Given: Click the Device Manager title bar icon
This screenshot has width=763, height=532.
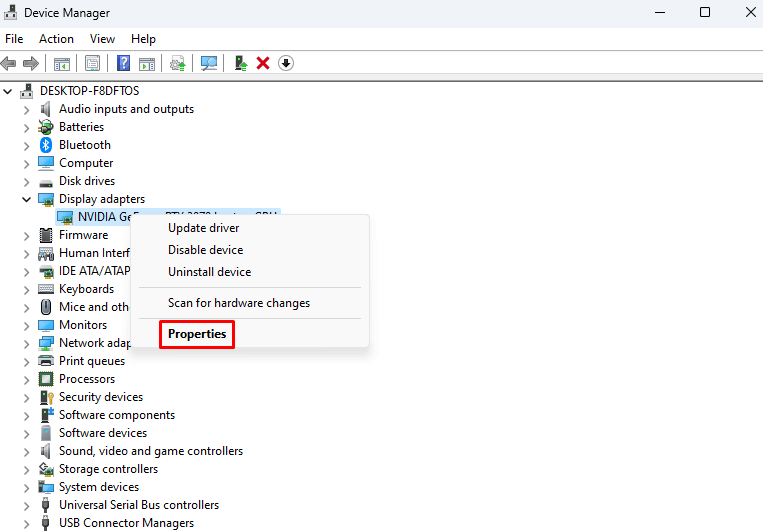Looking at the screenshot, I should pos(11,13).
